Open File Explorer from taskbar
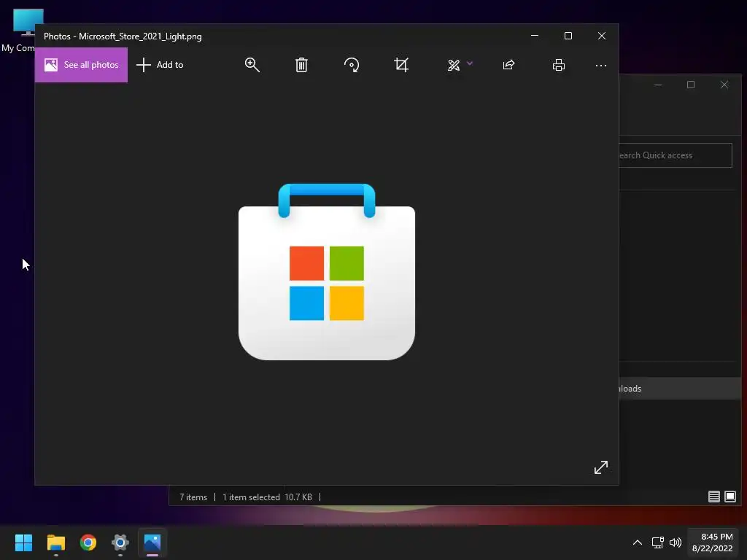This screenshot has width=747, height=560. click(x=55, y=542)
